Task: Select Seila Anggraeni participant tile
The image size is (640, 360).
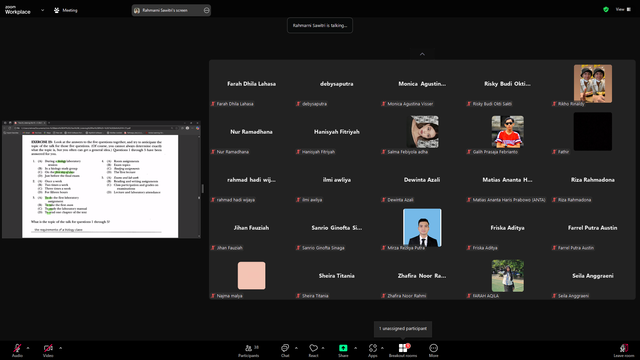Action: point(593,276)
